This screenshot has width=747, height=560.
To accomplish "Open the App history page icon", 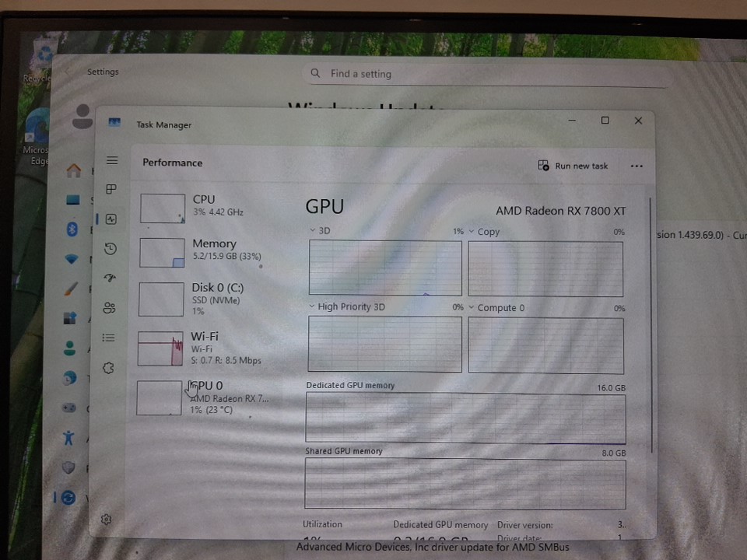I will 110,249.
